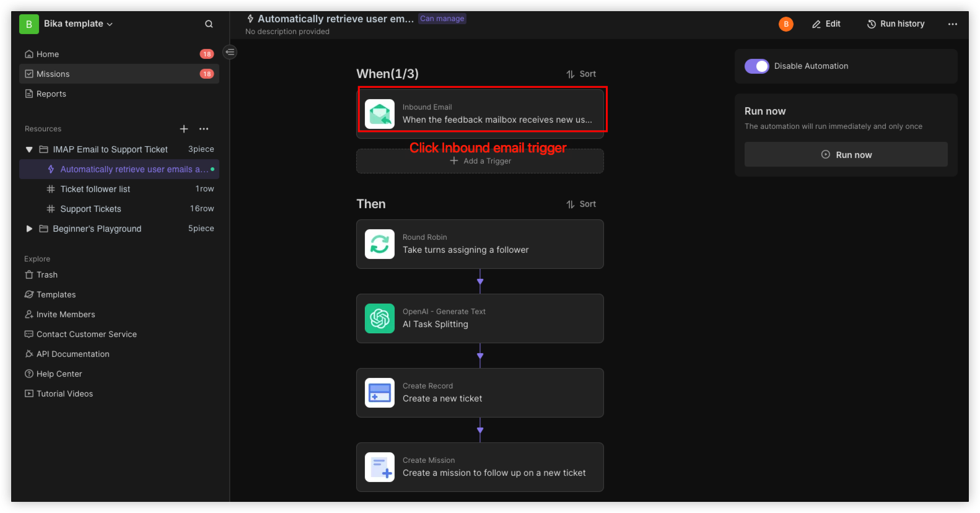980x513 pixels.
Task: Click the Ticket follower list grid icon
Action: click(x=51, y=189)
